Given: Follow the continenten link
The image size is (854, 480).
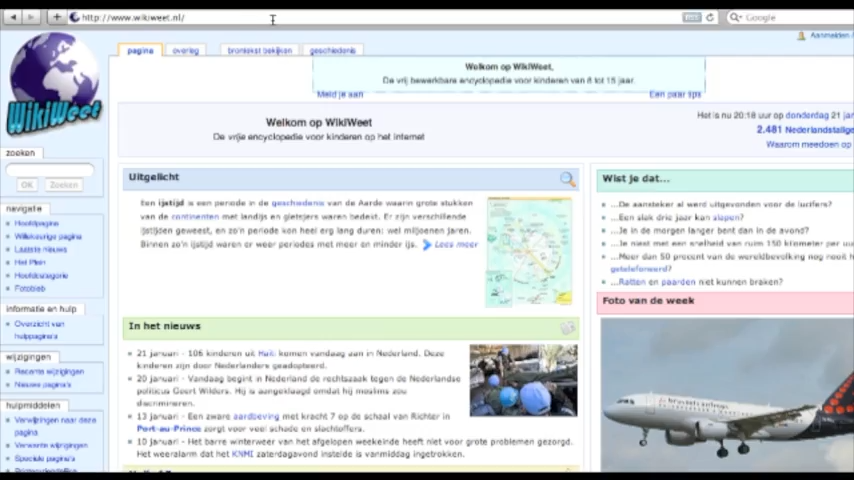Looking at the screenshot, I should (x=195, y=217).
